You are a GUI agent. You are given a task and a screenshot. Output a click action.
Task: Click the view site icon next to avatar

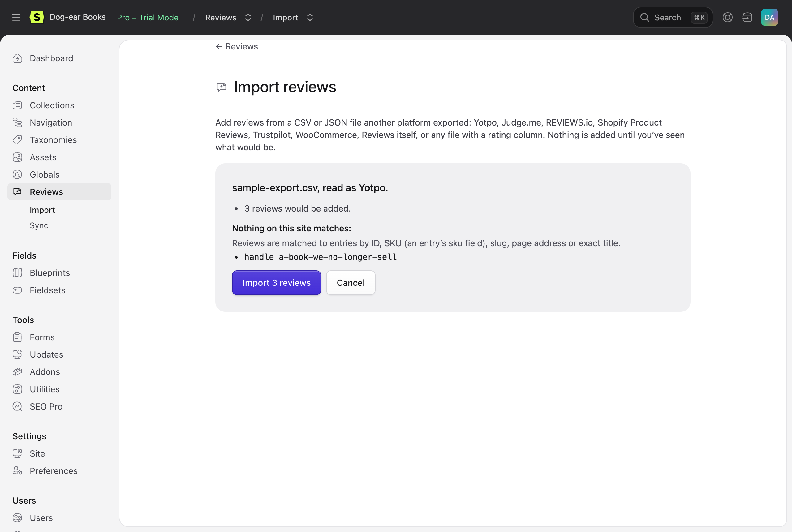(747, 17)
